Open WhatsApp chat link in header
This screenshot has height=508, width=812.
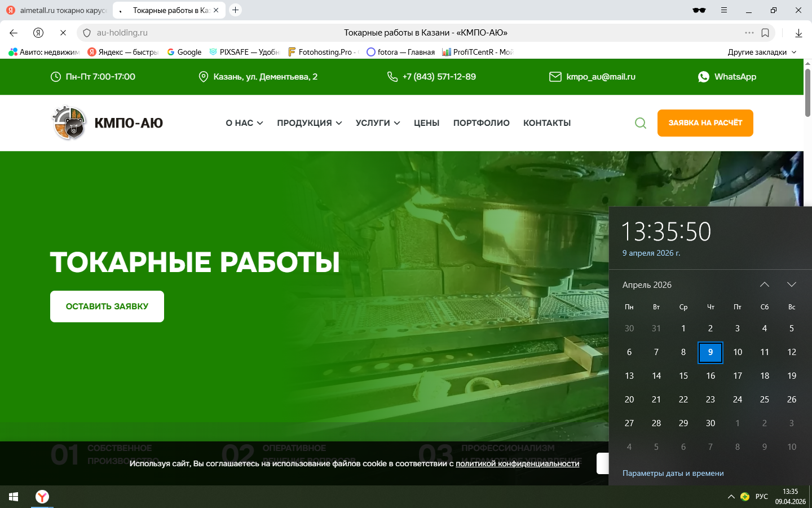click(727, 77)
